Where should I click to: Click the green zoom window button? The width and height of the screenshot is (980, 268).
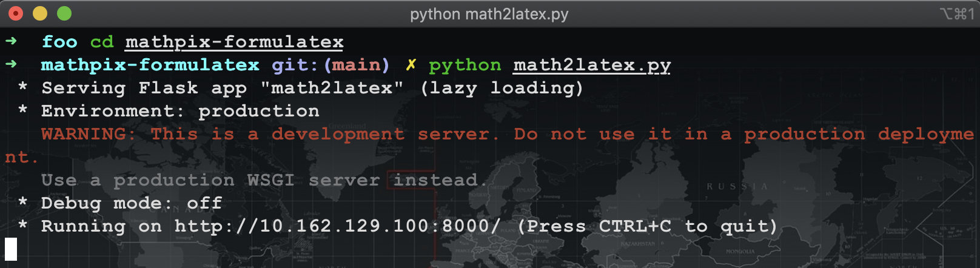64,13
